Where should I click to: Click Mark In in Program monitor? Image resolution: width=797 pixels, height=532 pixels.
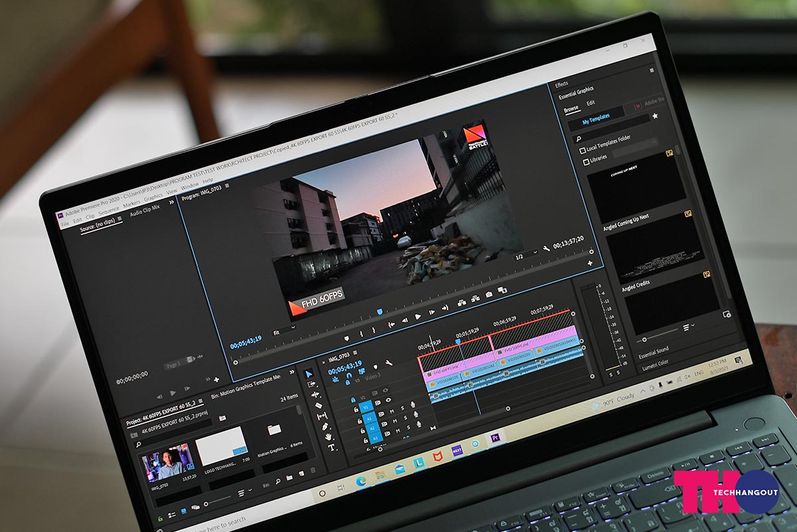coord(361,333)
